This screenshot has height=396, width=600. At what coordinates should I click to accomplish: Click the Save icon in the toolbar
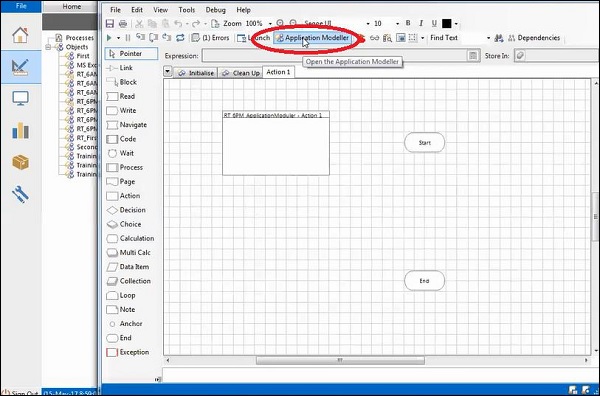click(x=110, y=24)
